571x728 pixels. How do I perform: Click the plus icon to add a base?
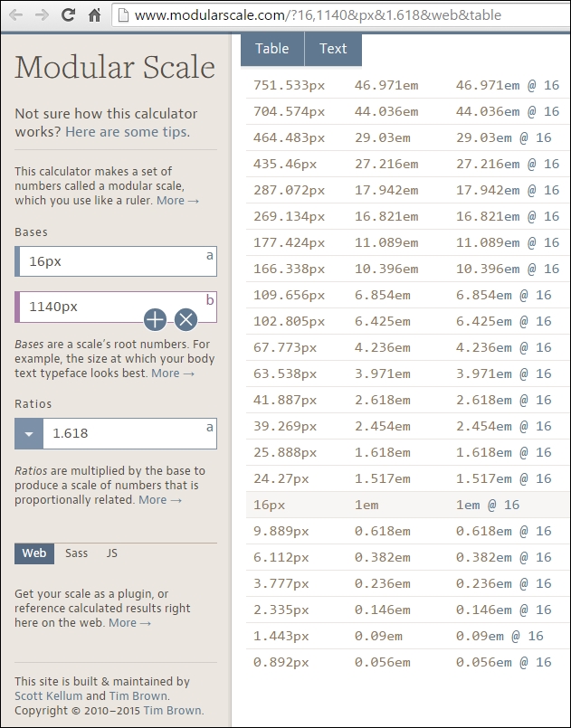tap(156, 319)
